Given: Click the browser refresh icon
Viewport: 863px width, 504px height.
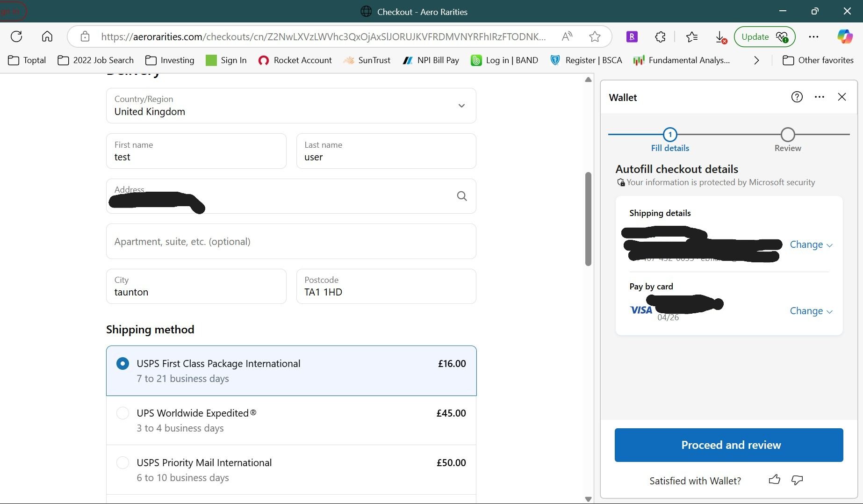Looking at the screenshot, I should pyautogui.click(x=16, y=36).
